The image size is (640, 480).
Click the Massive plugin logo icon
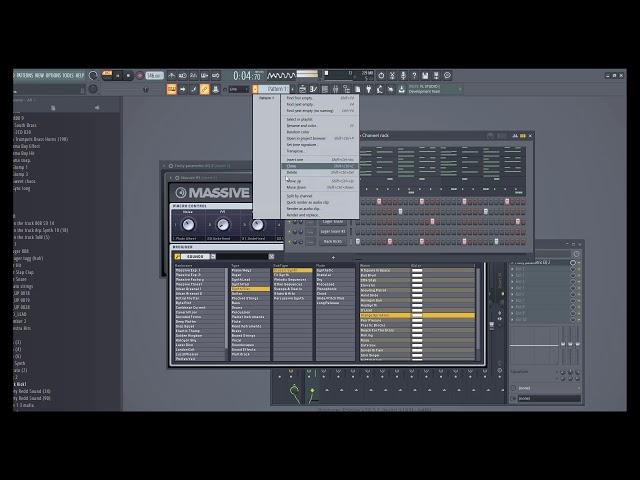[182, 193]
